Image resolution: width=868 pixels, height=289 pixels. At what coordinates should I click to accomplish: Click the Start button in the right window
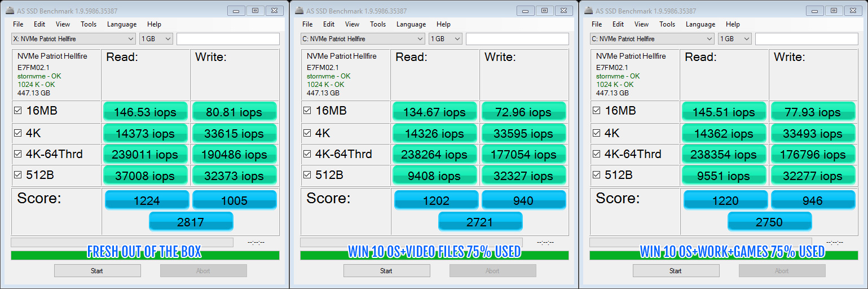coord(676,271)
